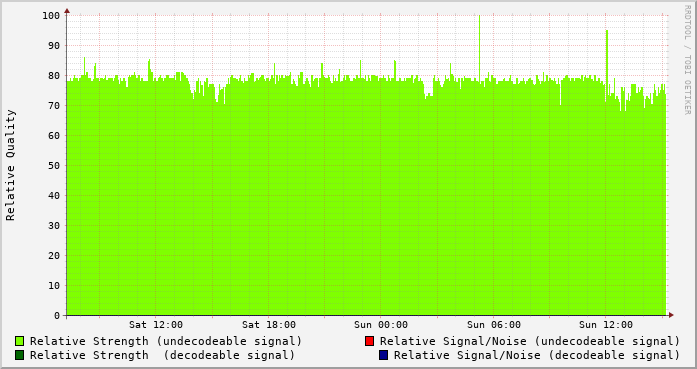697x369 pixels.
Task: Click the blue decodeable Signal/Noise legend swatch
Action: (x=384, y=355)
